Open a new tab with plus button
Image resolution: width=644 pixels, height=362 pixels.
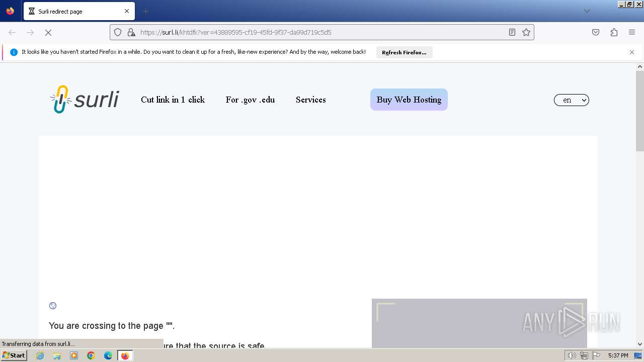click(145, 11)
